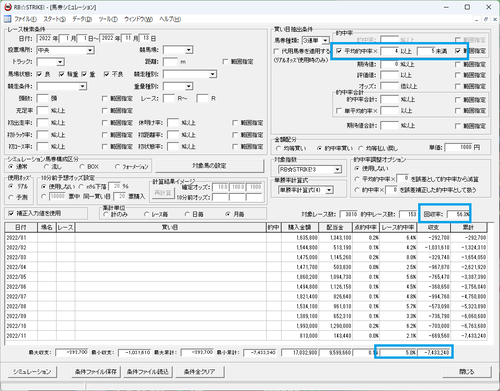500x391 pixels.
Task: Open the ファイル menu
Action: click(26, 19)
